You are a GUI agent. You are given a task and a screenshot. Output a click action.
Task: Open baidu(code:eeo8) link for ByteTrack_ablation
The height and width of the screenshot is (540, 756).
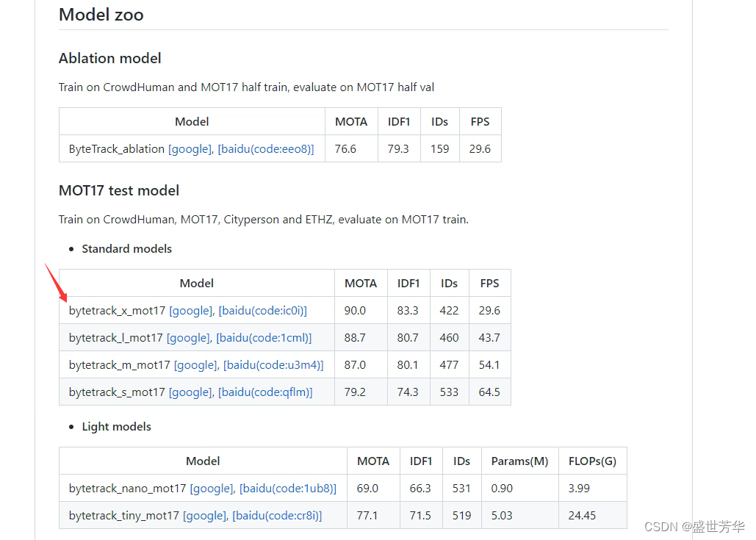[x=266, y=149]
